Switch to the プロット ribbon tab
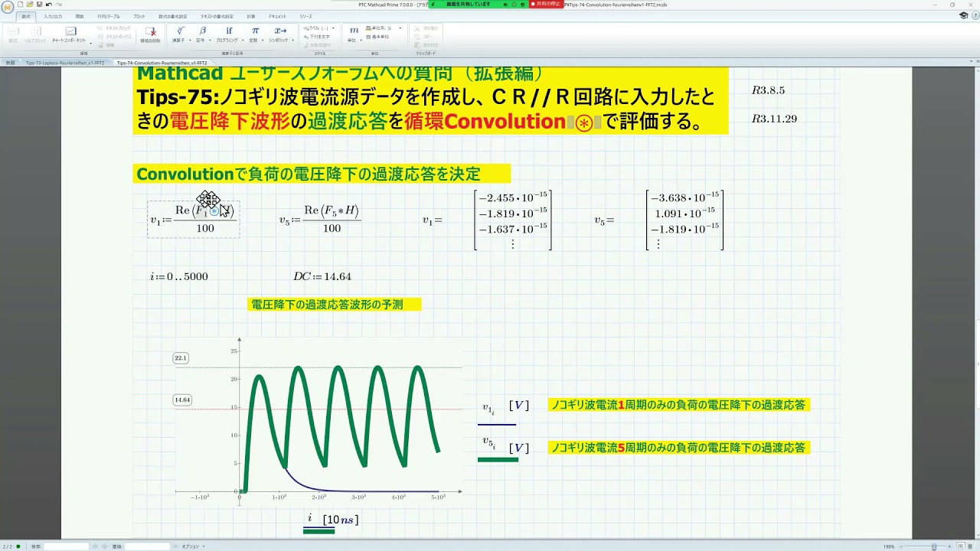The image size is (980, 551). pyautogui.click(x=139, y=16)
